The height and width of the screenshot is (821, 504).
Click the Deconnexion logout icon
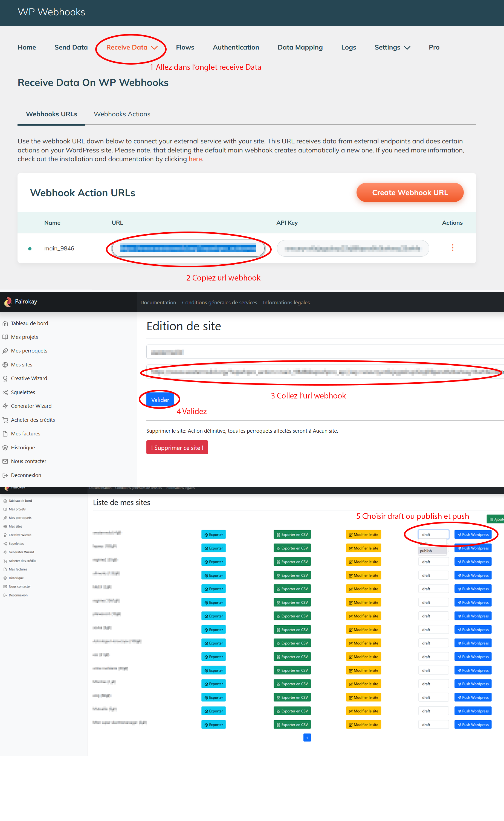click(x=5, y=475)
